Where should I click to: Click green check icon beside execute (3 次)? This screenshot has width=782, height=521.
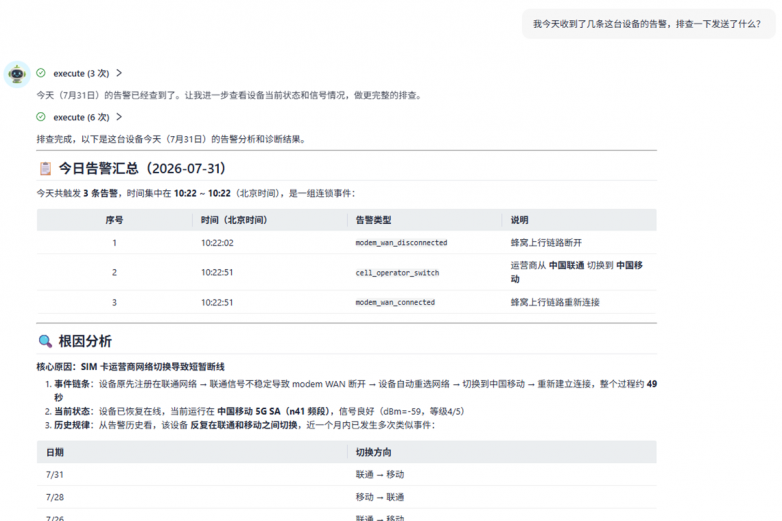[41, 73]
